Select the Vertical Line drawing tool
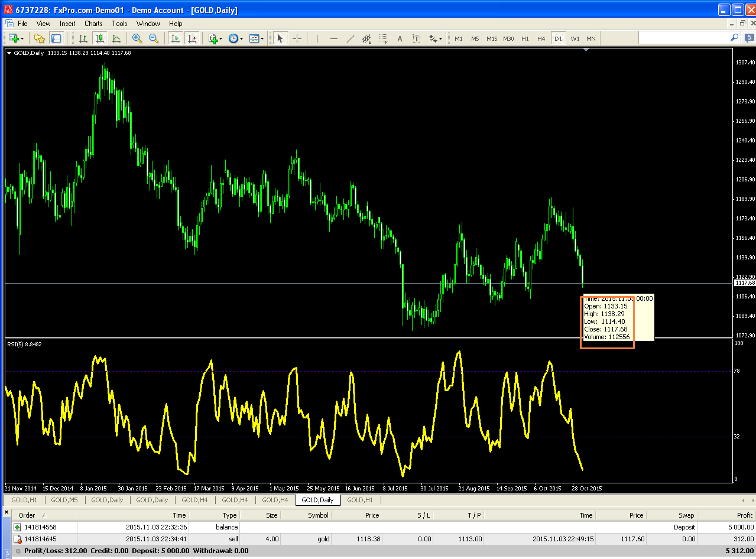756x559 pixels. pyautogui.click(x=317, y=38)
